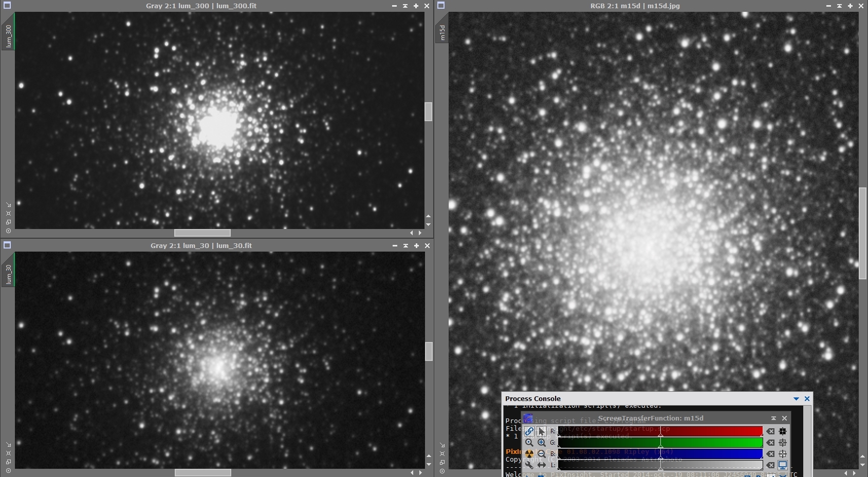Click the blue channel midtones slider bar
The image size is (868, 477).
(x=660, y=454)
